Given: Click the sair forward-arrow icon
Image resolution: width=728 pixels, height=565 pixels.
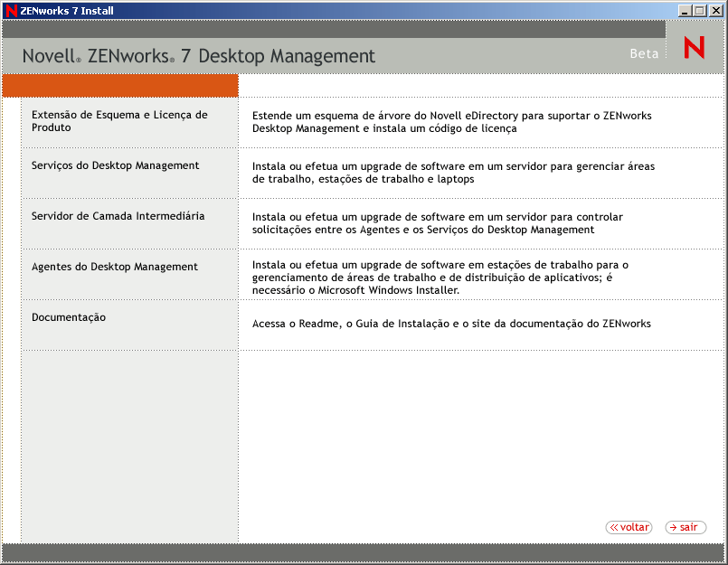Looking at the screenshot, I should (673, 527).
